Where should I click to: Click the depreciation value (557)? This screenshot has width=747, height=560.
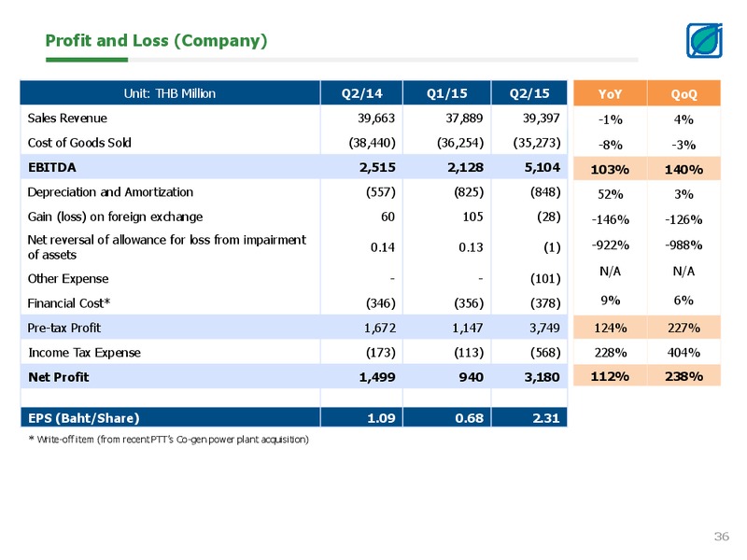click(x=381, y=192)
